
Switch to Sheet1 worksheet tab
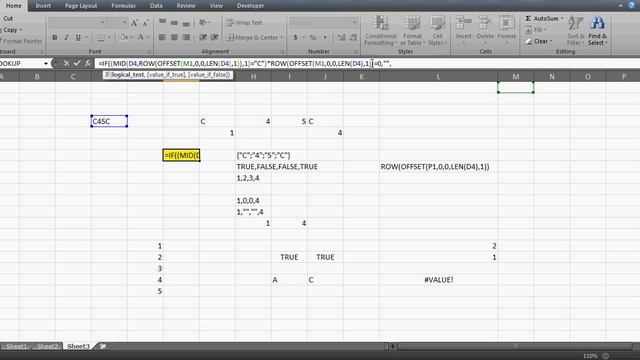pos(16,346)
